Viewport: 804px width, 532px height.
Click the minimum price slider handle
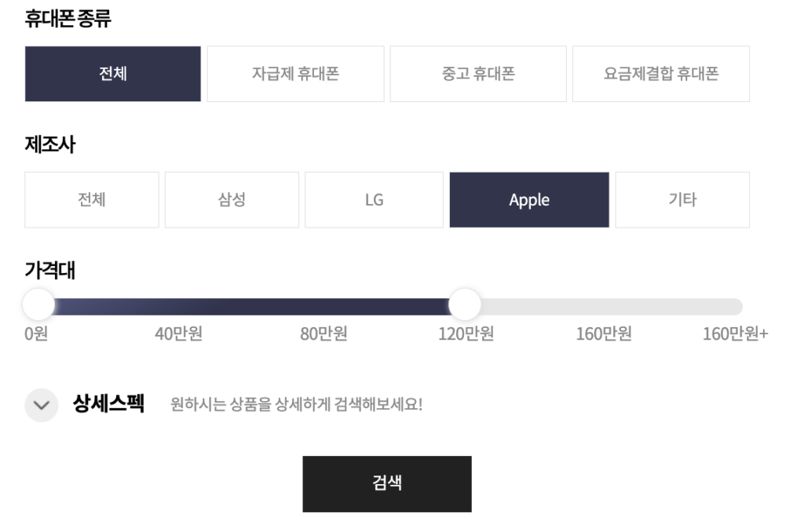38,304
